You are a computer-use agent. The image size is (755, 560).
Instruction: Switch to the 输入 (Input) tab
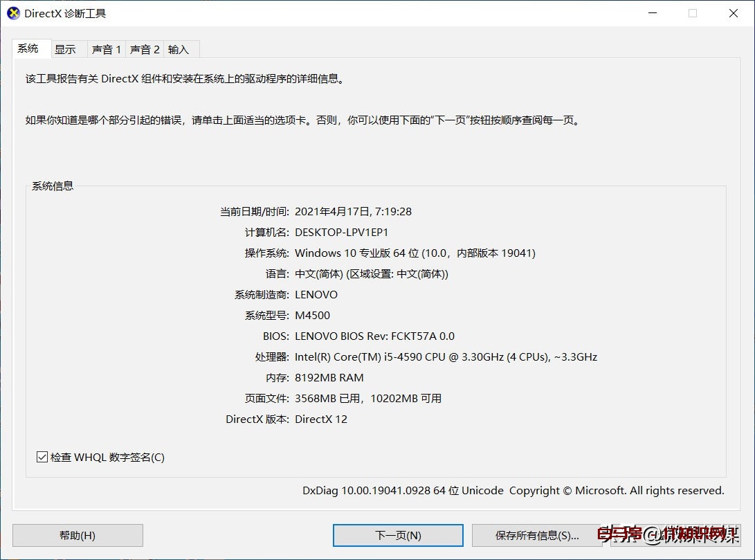(179, 48)
